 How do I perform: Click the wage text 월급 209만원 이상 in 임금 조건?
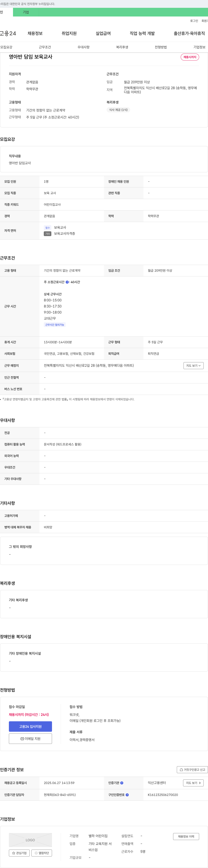tap(160, 271)
